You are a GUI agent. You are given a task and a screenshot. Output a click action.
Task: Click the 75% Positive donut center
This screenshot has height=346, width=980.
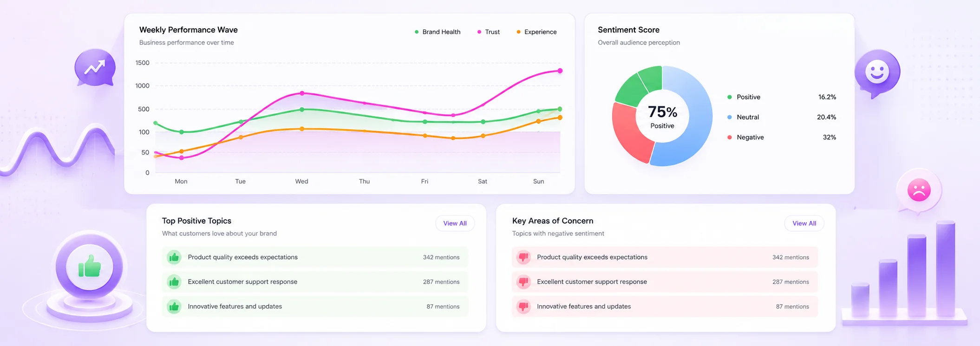[662, 117]
